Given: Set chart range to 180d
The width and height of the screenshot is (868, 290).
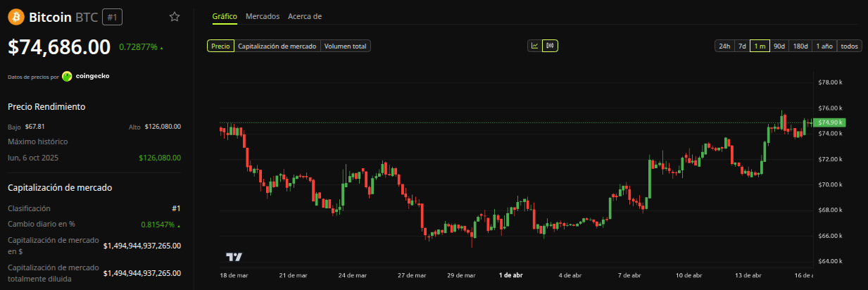Looking at the screenshot, I should point(800,46).
